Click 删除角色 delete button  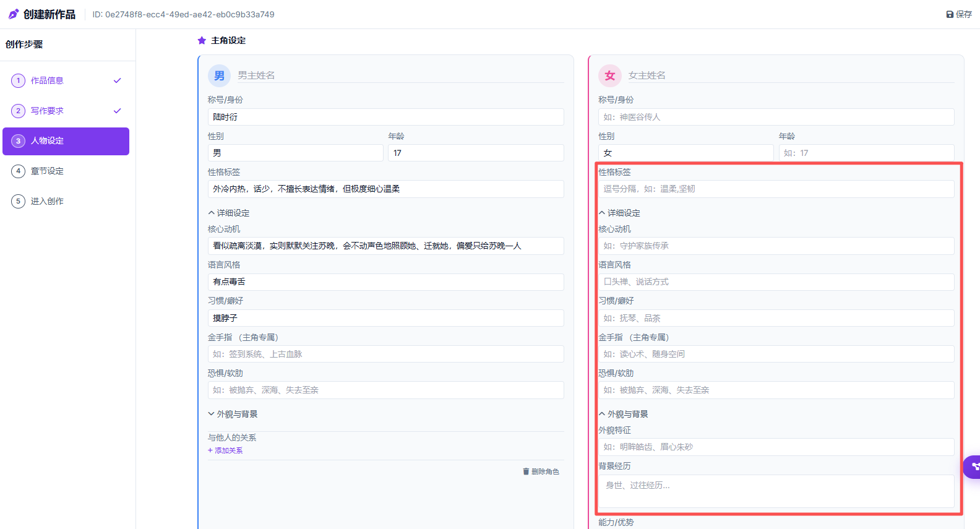click(541, 471)
